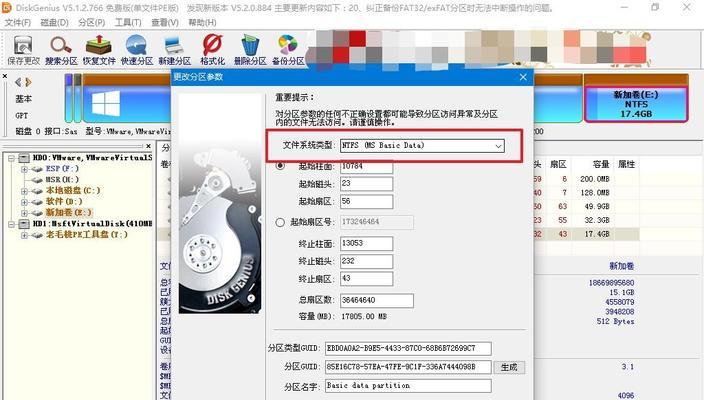704x400 pixels.
Task: Select the 起始扇区号 radio button
Action: point(280,222)
